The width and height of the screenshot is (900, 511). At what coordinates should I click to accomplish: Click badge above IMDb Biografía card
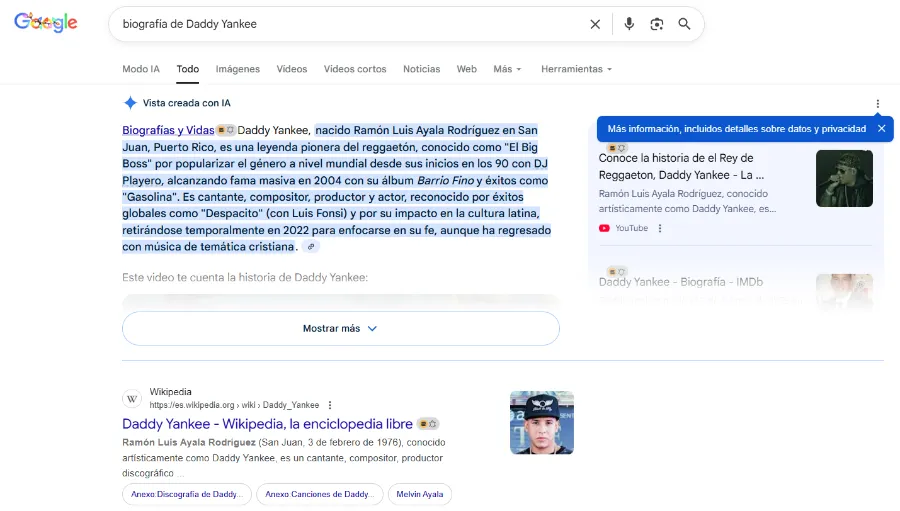tap(616, 271)
